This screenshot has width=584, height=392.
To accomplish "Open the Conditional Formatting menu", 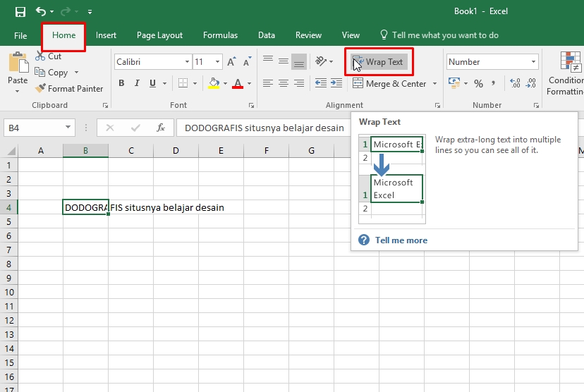I will click(566, 73).
